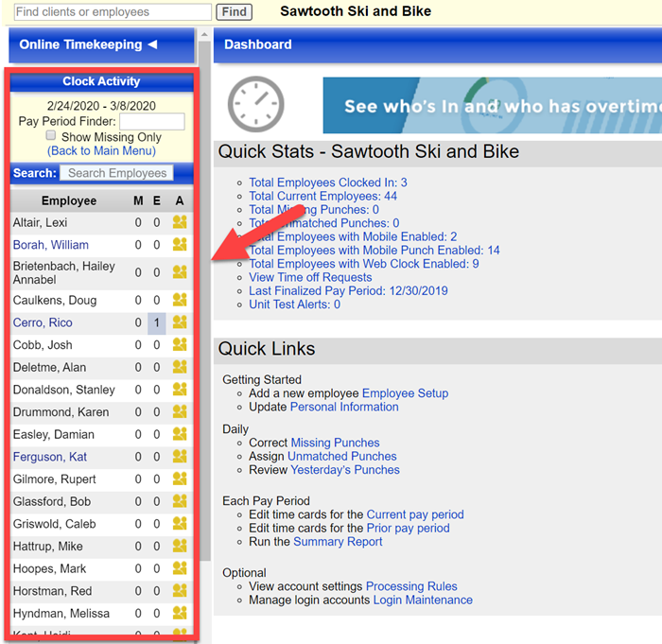Click the people icon for Ferguson, Kat
662x644 pixels.
click(x=180, y=457)
